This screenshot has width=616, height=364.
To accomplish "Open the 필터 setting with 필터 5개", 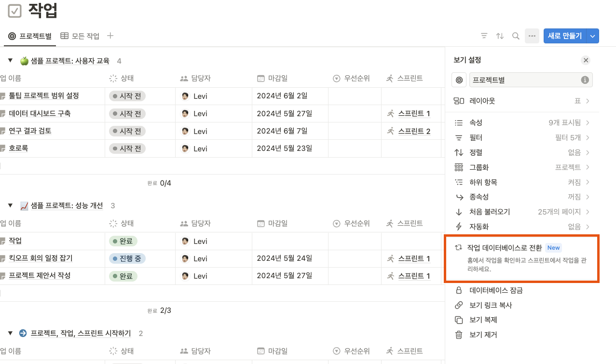I will coord(522,138).
